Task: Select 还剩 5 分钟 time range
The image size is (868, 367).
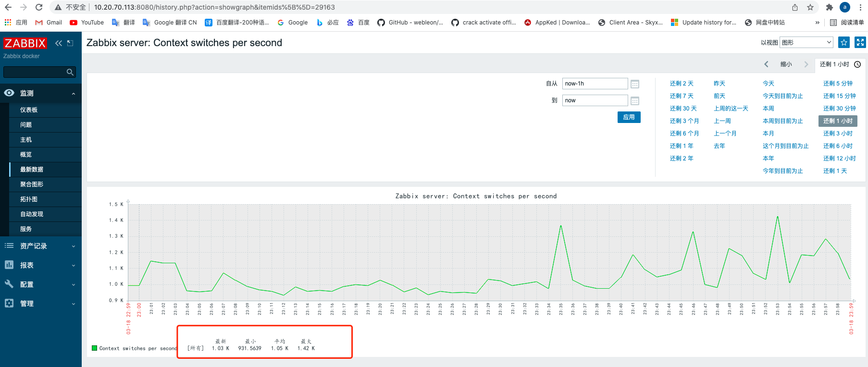Action: pyautogui.click(x=838, y=84)
